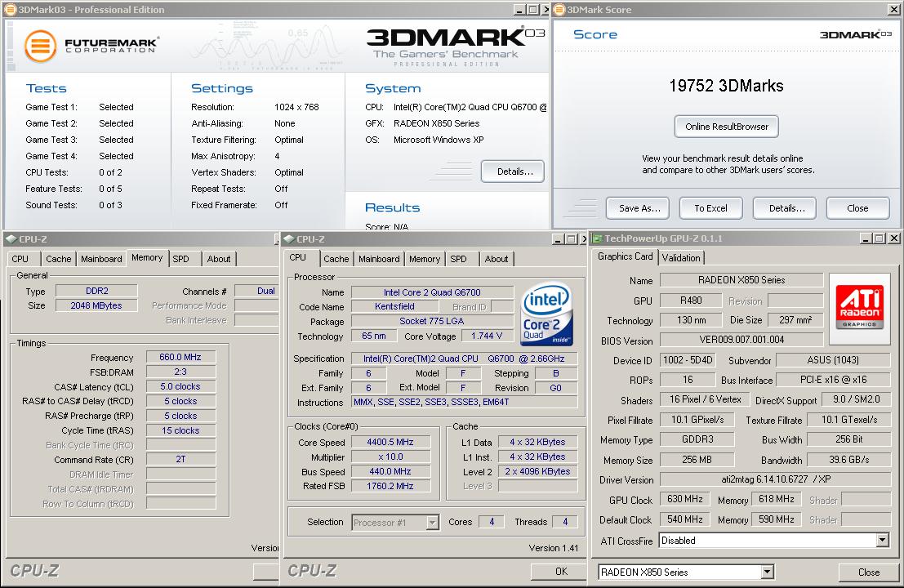Open Details in the 3DMark Score window
The width and height of the screenshot is (904, 588).
785,208
